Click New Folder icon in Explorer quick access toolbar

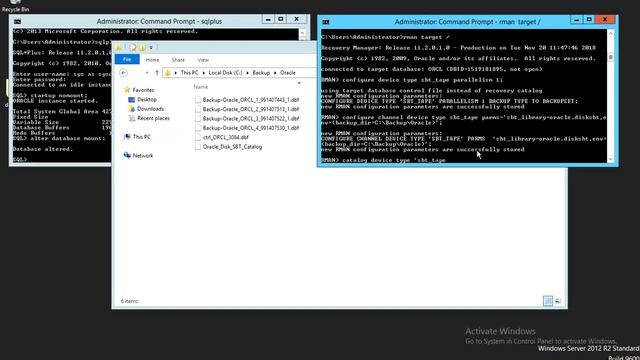[142, 47]
